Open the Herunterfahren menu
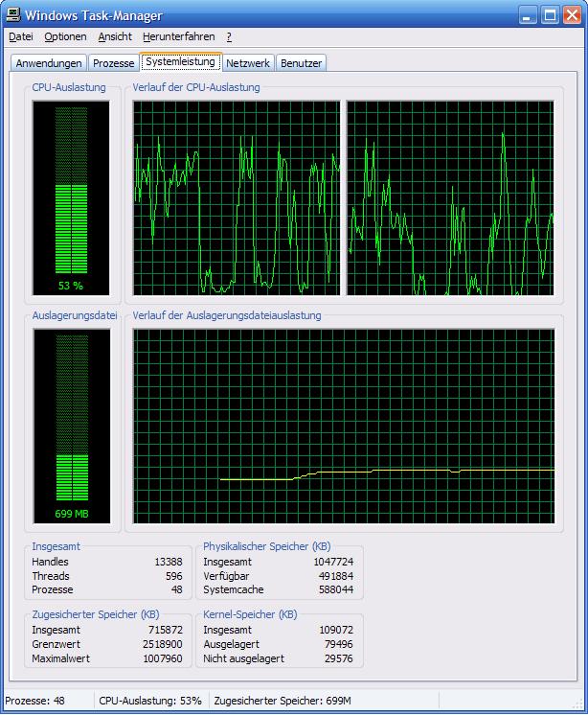The image size is (588, 715). (x=178, y=36)
